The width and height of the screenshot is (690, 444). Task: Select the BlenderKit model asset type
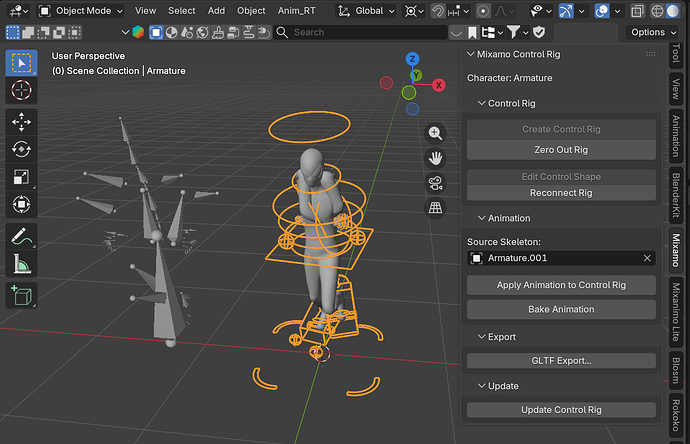pos(156,32)
